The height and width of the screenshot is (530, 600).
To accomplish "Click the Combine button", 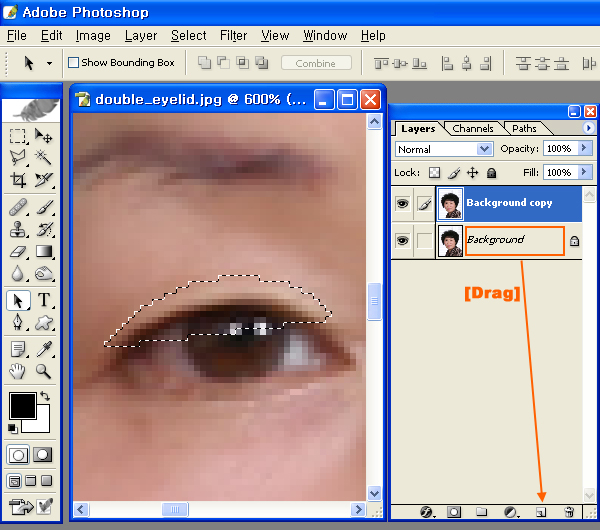I will [316, 63].
